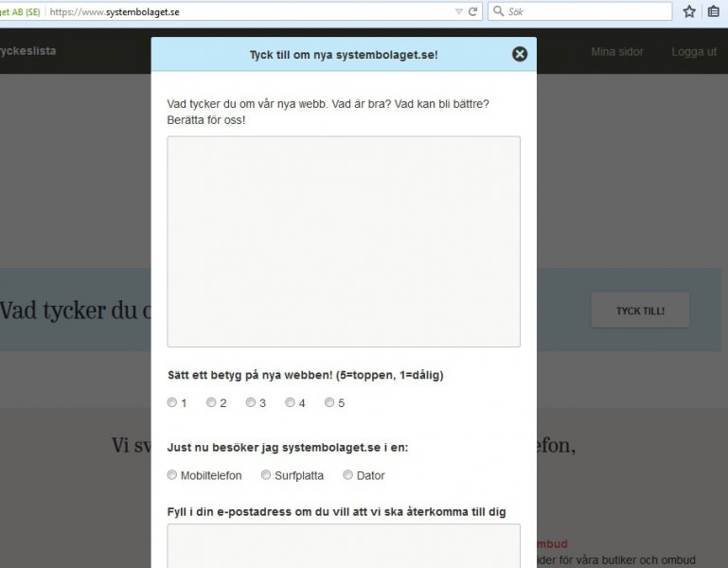The height and width of the screenshot is (568, 728).
Task: Click the reload page icon
Action: tap(473, 11)
